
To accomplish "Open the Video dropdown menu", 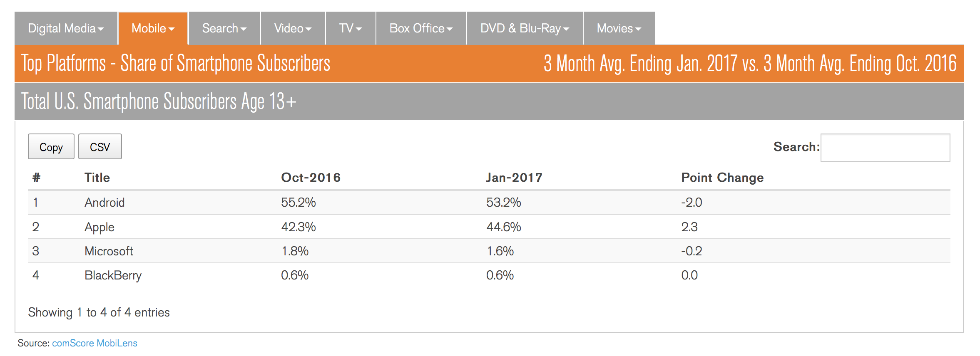I will tap(293, 28).
